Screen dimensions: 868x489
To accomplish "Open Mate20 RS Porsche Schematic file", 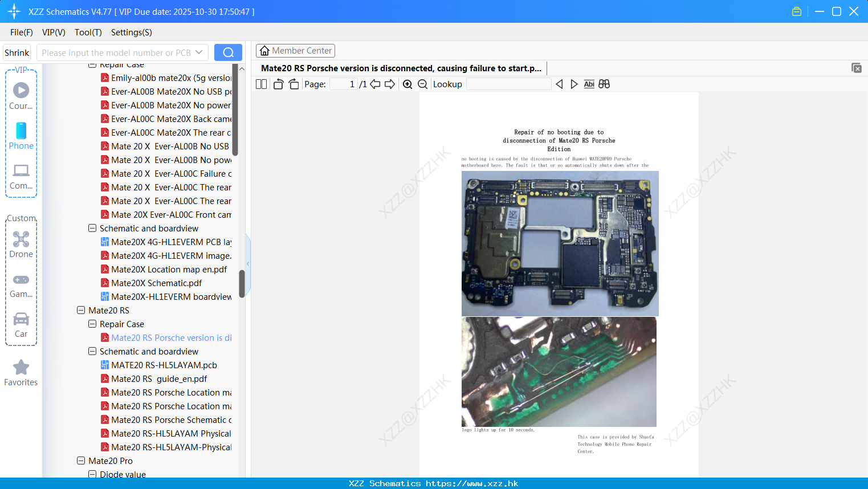I will point(166,420).
